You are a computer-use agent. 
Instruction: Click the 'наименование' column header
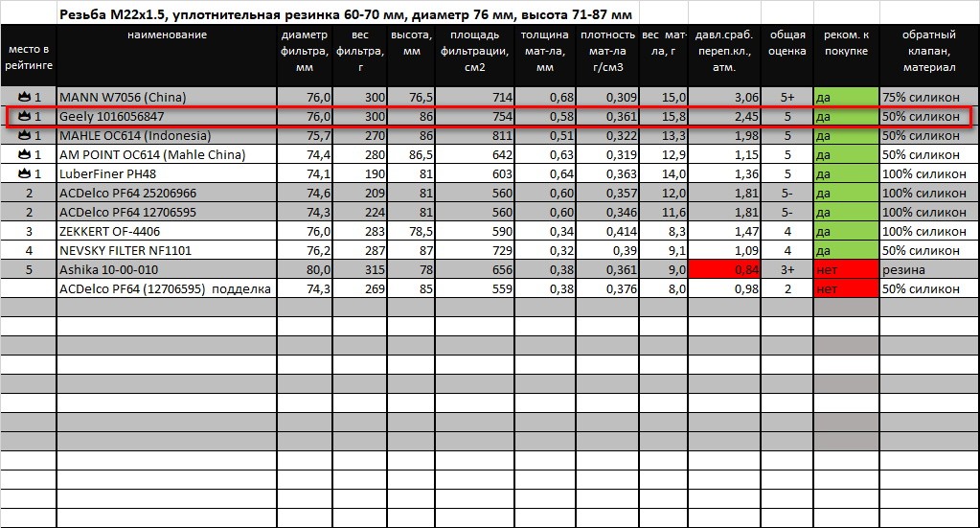(166, 35)
